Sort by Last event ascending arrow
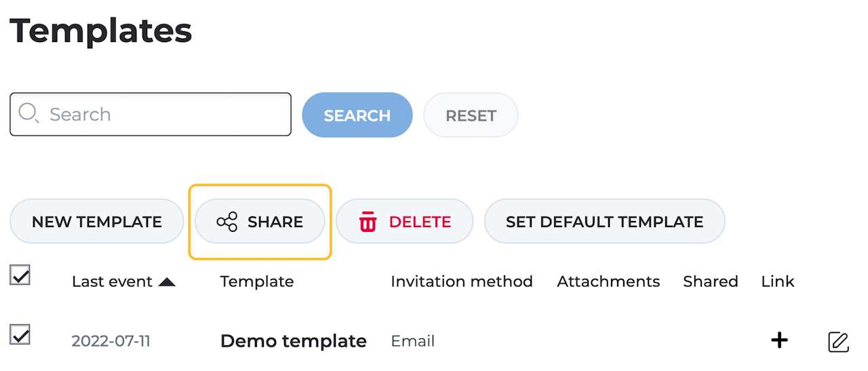This screenshot has height=371, width=868. pos(167,282)
